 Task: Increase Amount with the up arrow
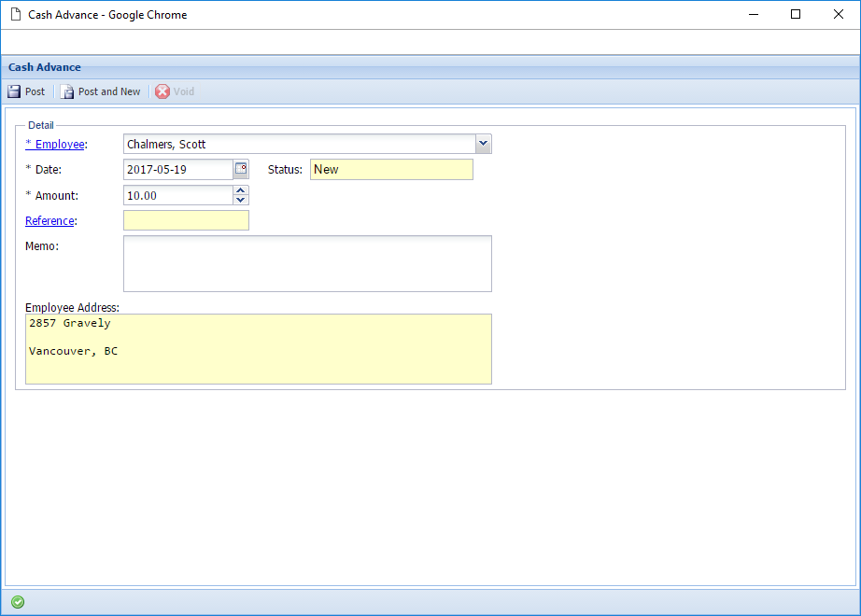pos(241,190)
